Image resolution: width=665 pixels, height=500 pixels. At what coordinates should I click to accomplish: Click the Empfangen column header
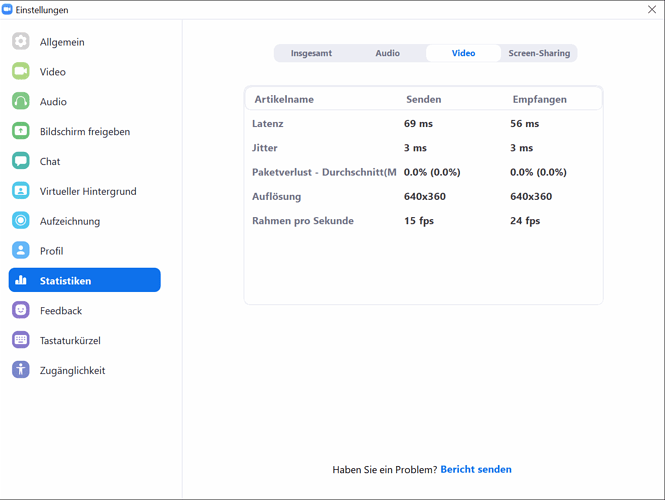pyautogui.click(x=539, y=99)
